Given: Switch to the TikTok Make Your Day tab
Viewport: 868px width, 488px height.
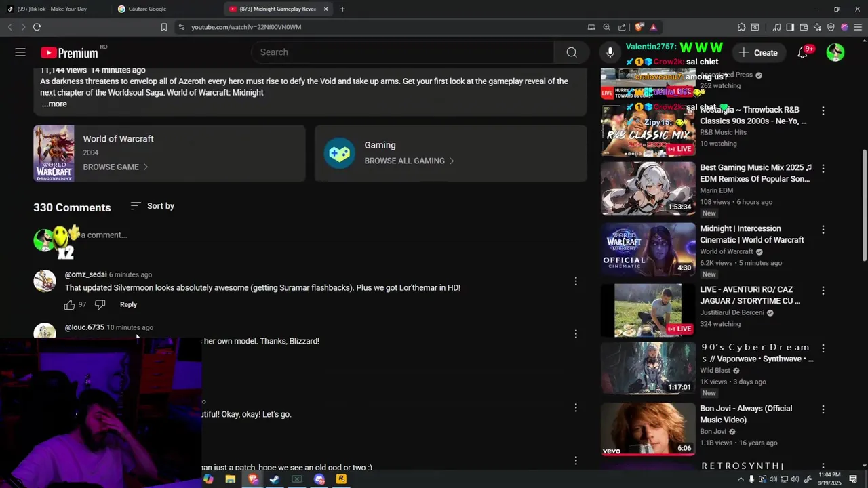Looking at the screenshot, I should 52,9.
